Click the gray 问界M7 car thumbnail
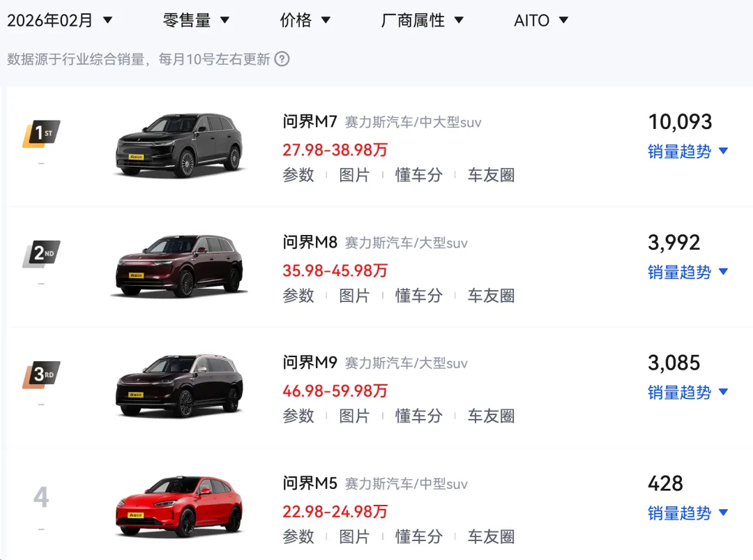Screen dimensions: 753x560 (x=179, y=145)
